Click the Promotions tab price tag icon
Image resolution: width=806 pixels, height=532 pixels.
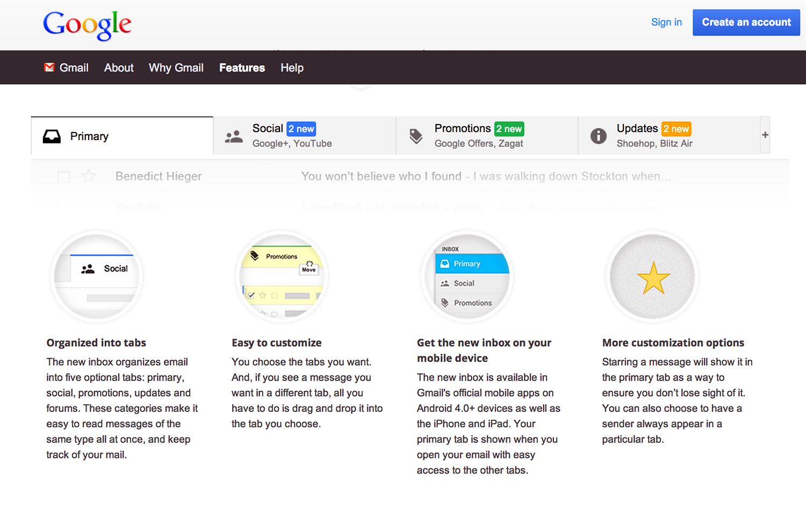pyautogui.click(x=416, y=136)
